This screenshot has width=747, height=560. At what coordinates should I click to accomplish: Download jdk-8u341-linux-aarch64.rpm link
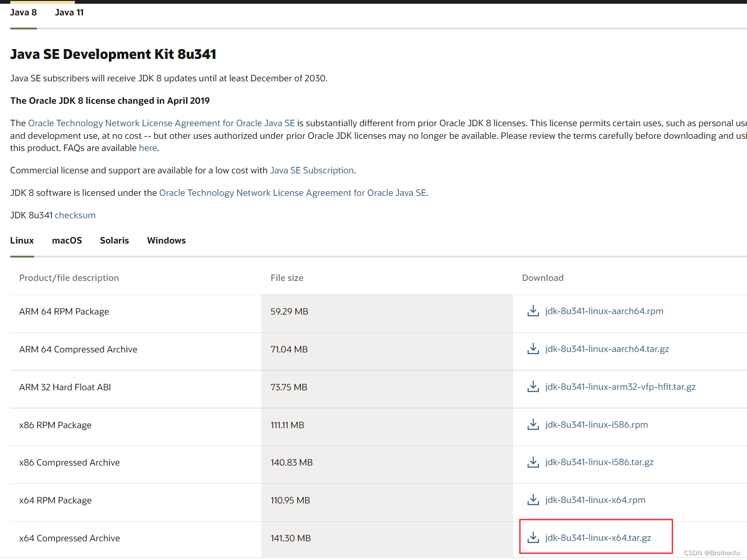point(604,311)
